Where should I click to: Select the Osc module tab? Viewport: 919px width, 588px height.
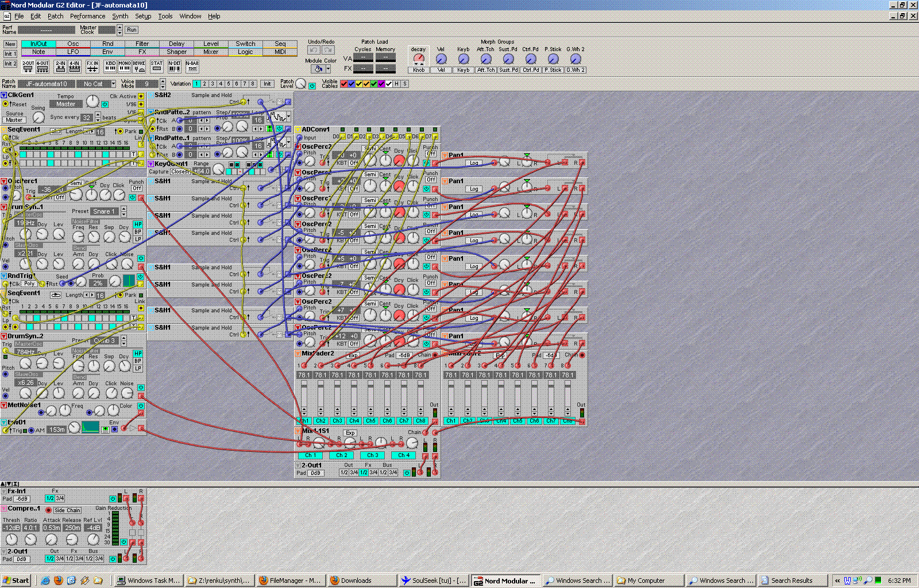tap(73, 44)
